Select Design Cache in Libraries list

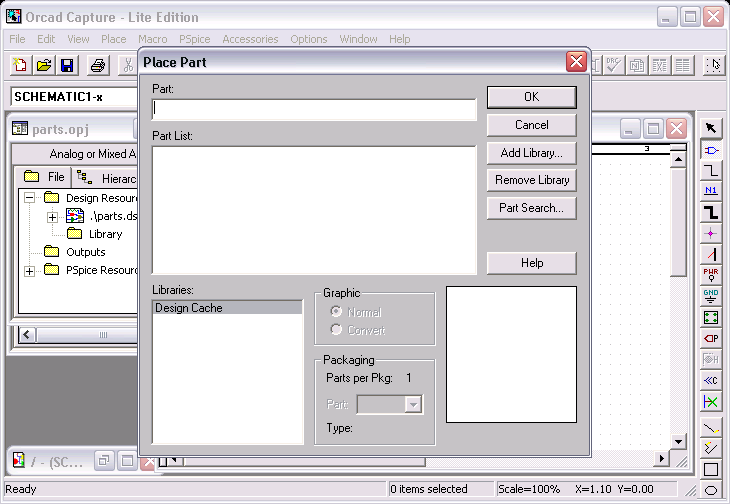(x=227, y=308)
